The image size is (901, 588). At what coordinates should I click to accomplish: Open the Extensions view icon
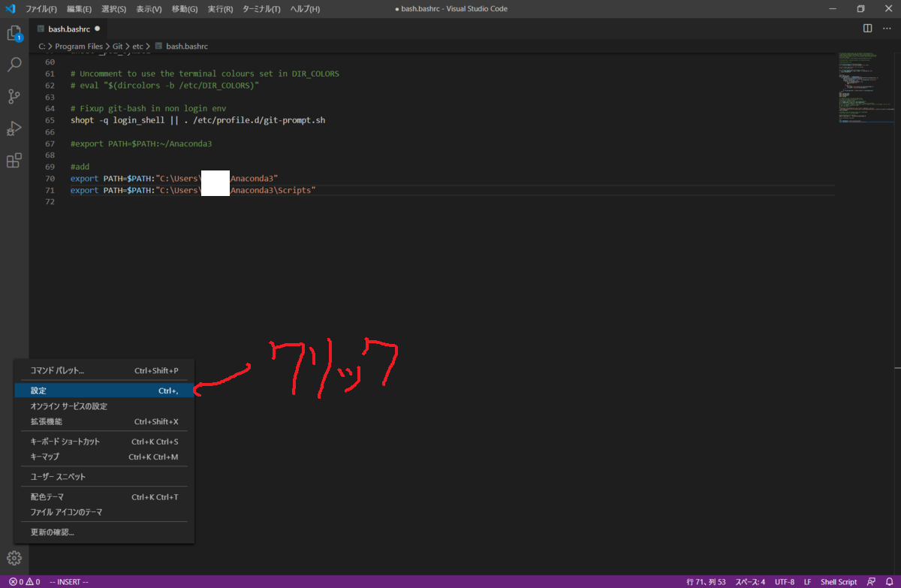(14, 160)
